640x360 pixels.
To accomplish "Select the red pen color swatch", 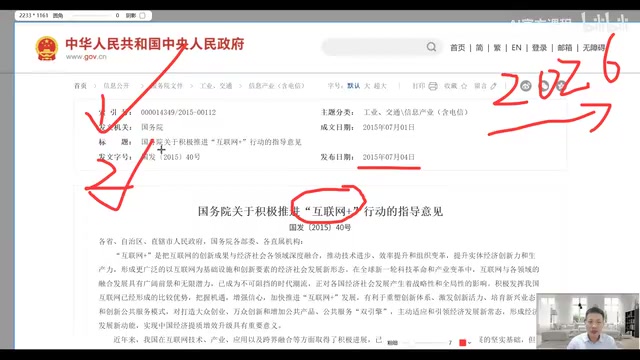I will pos(462,343).
